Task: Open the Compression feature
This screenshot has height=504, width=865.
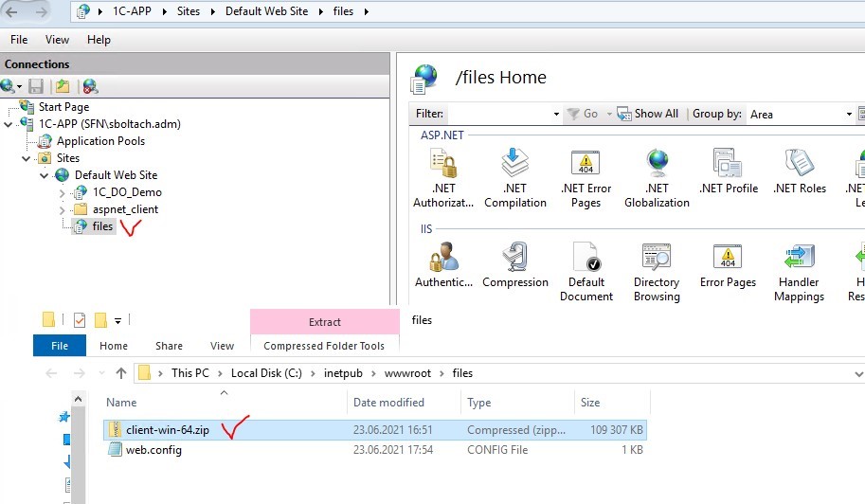Action: pos(515,264)
